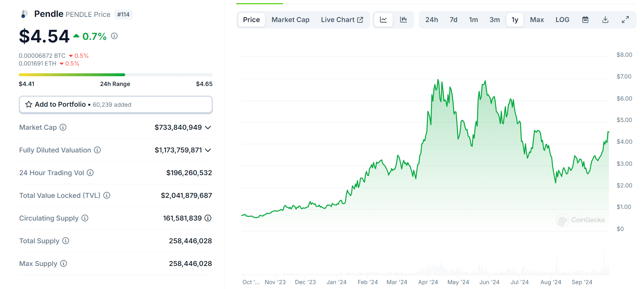Viewport: 644px width, 289px height.
Task: Show Total Supply info icon
Action: coord(66,241)
